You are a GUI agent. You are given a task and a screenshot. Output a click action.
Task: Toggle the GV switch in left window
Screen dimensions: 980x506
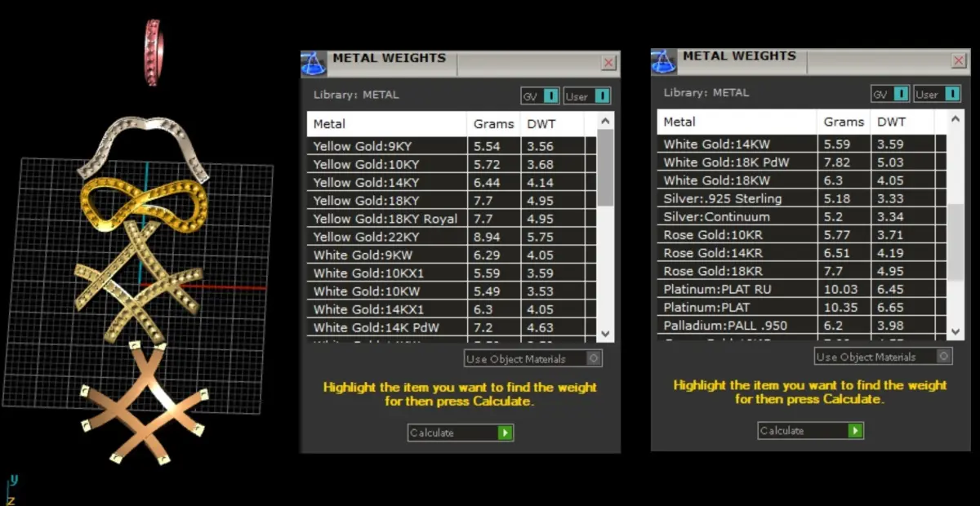click(541, 96)
